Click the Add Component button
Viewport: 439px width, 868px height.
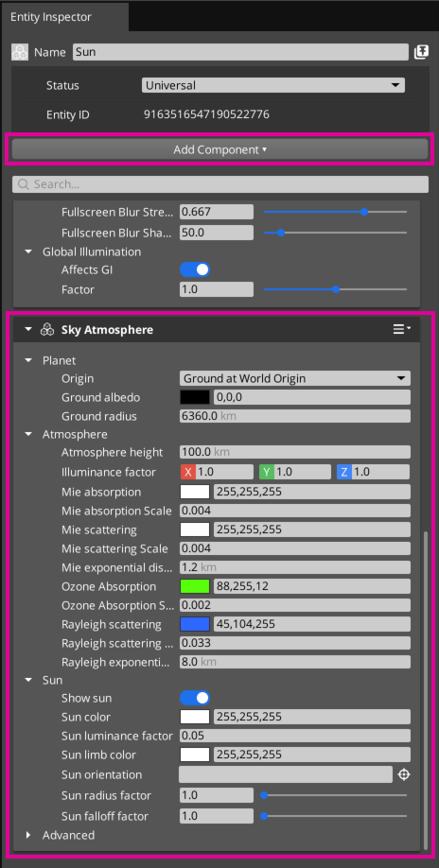click(x=219, y=149)
